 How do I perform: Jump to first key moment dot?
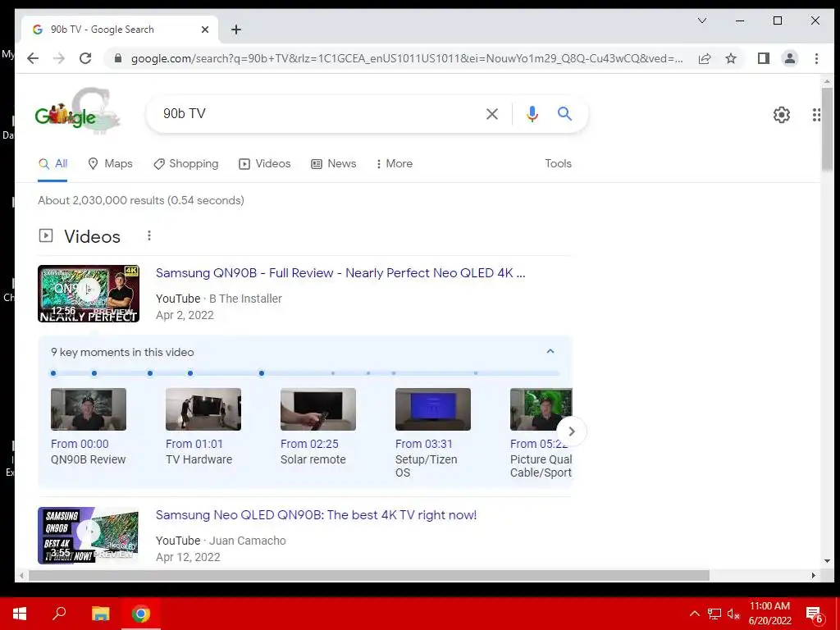(x=53, y=373)
